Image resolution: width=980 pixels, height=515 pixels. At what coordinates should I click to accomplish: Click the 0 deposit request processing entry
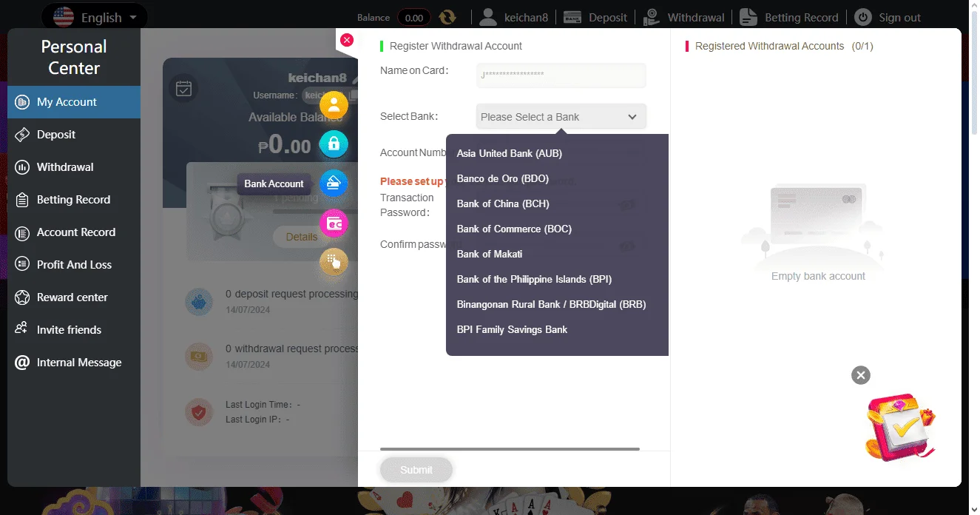coord(291,301)
